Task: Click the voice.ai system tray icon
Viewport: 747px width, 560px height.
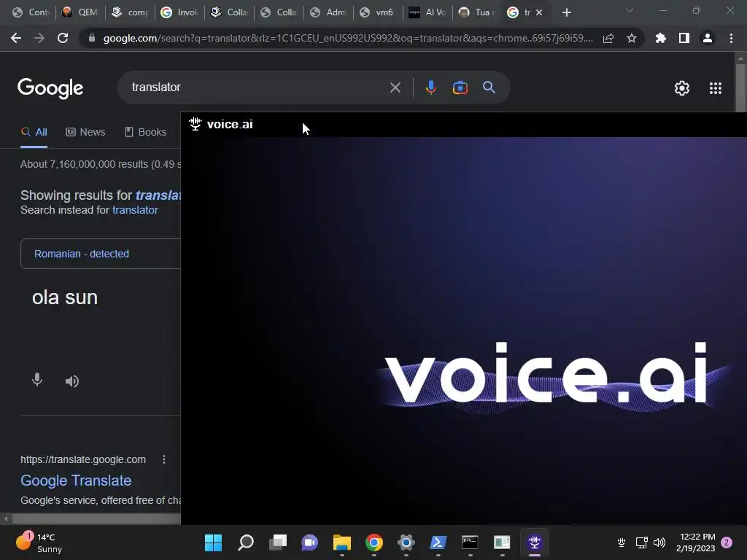Action: tap(622, 542)
